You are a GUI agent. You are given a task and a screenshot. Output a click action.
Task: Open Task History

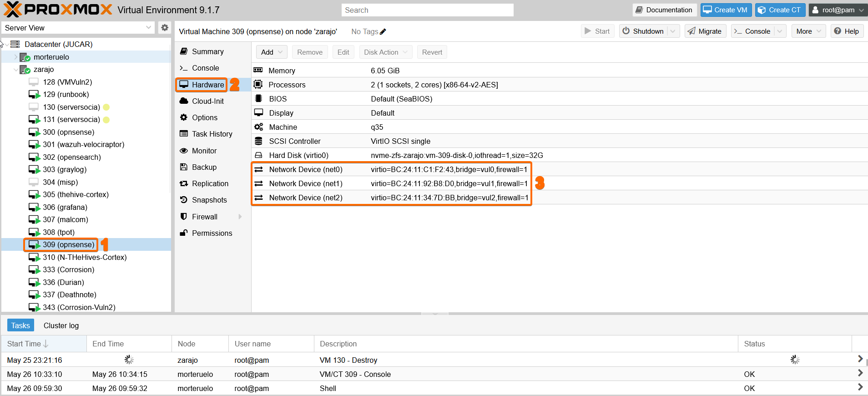click(x=213, y=134)
